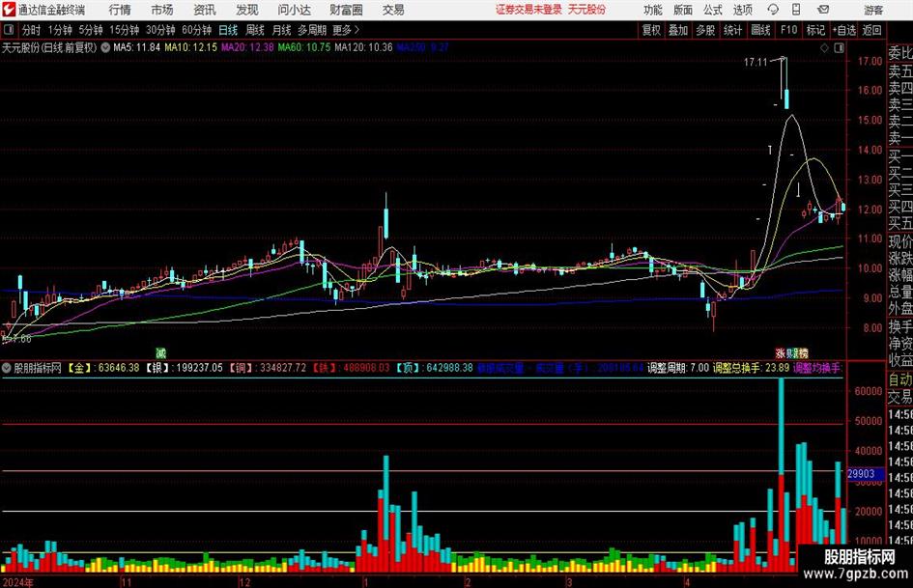This screenshot has width=913, height=588.
Task: Click the MA5: 11.84 value
Action: (x=136, y=47)
